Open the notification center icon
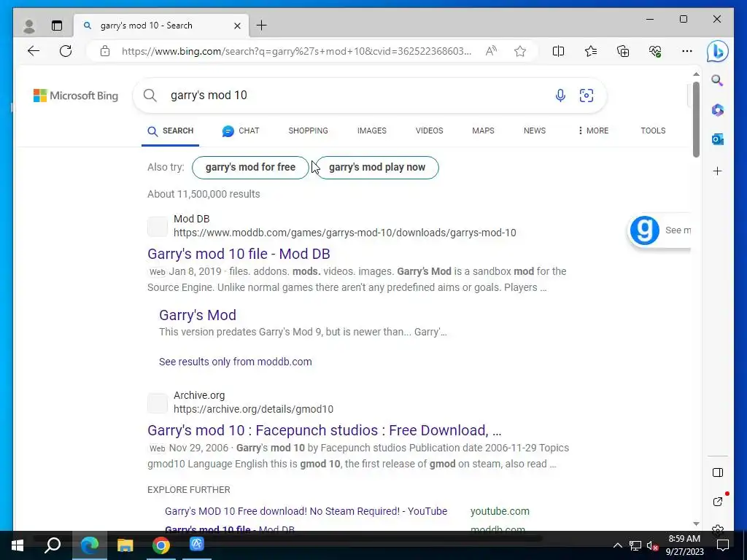 [x=723, y=545]
